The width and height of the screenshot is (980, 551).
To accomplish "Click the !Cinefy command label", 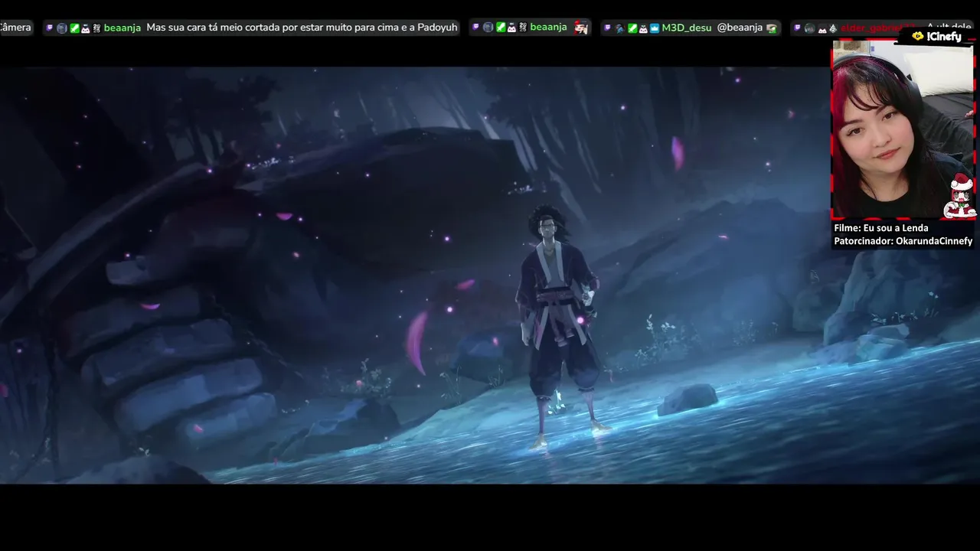I will pyautogui.click(x=943, y=36).
